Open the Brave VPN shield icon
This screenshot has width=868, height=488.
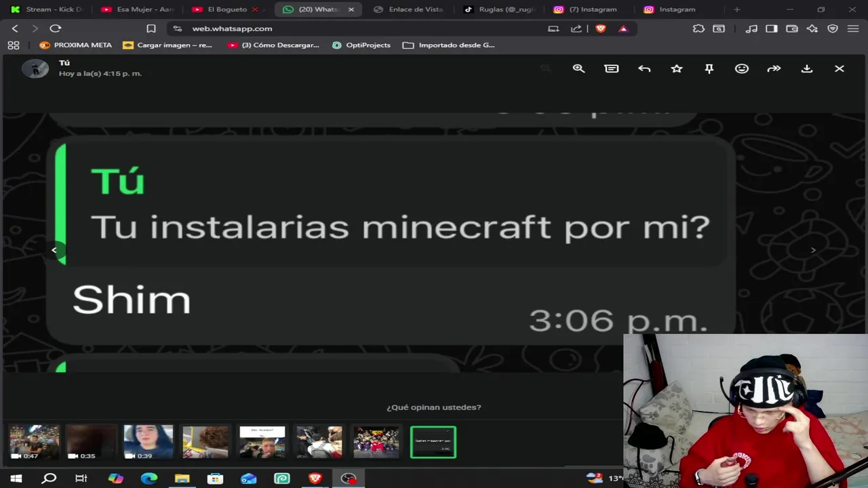coord(833,28)
